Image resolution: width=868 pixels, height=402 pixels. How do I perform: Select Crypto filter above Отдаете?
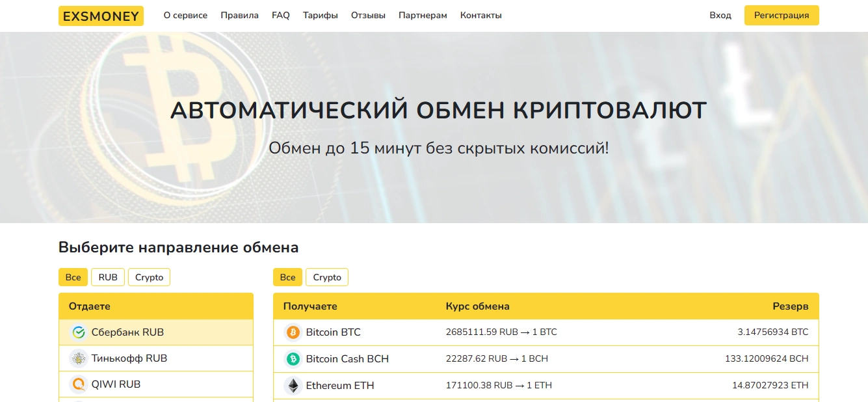pyautogui.click(x=149, y=277)
